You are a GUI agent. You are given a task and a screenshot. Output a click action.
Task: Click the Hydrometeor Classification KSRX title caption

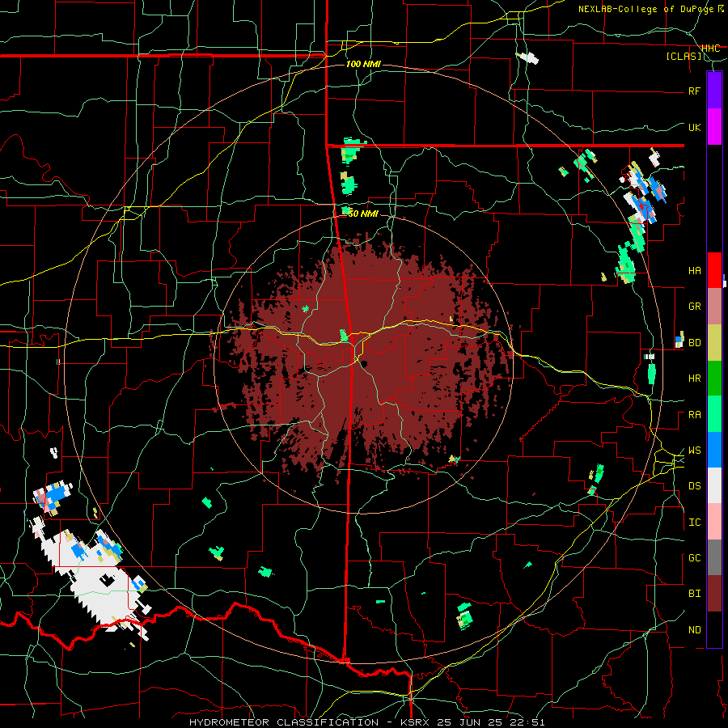click(x=366, y=722)
